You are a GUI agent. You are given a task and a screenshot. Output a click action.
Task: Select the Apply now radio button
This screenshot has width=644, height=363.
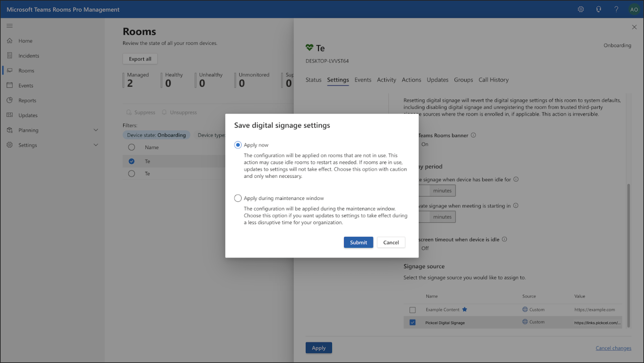tap(238, 145)
